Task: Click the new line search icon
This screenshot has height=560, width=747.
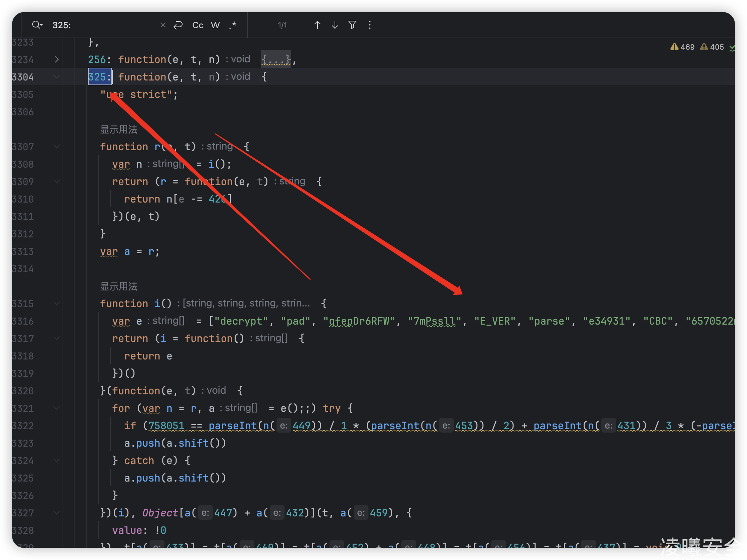Action: point(178,25)
